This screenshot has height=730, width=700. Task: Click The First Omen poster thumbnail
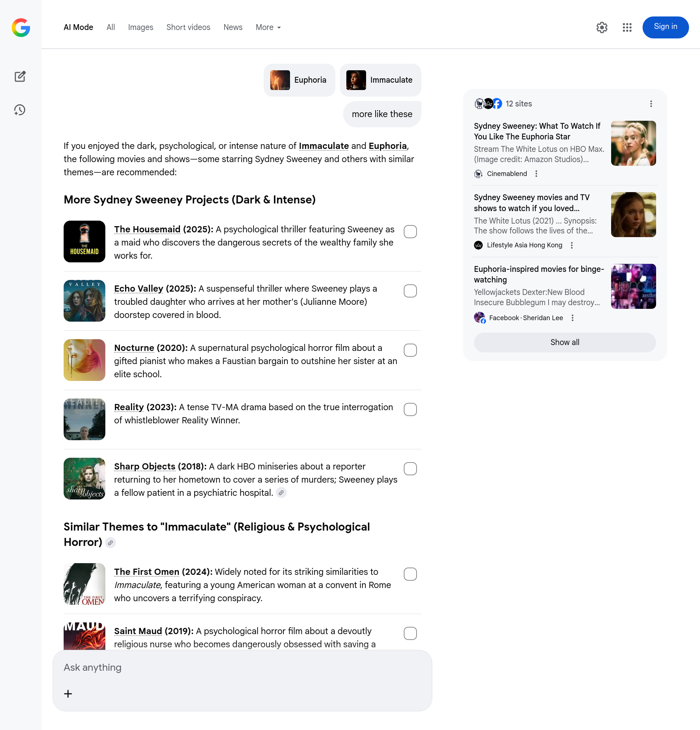(84, 584)
